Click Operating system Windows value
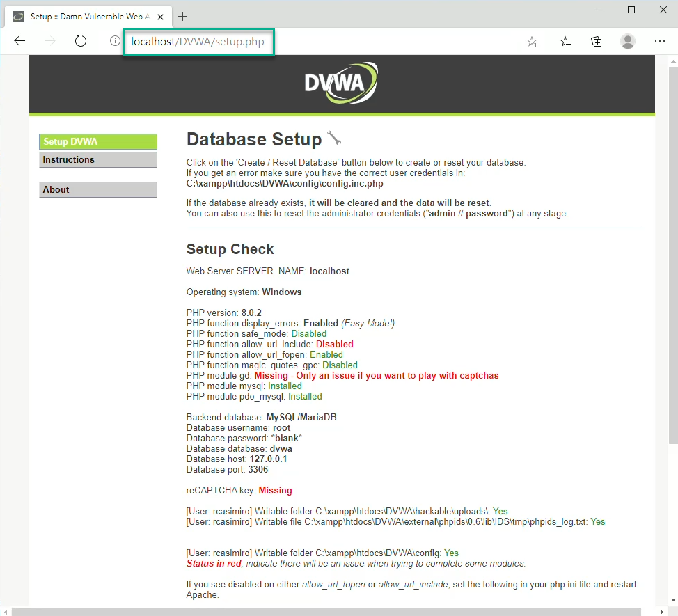Viewport: 678px width, 616px height. [281, 292]
